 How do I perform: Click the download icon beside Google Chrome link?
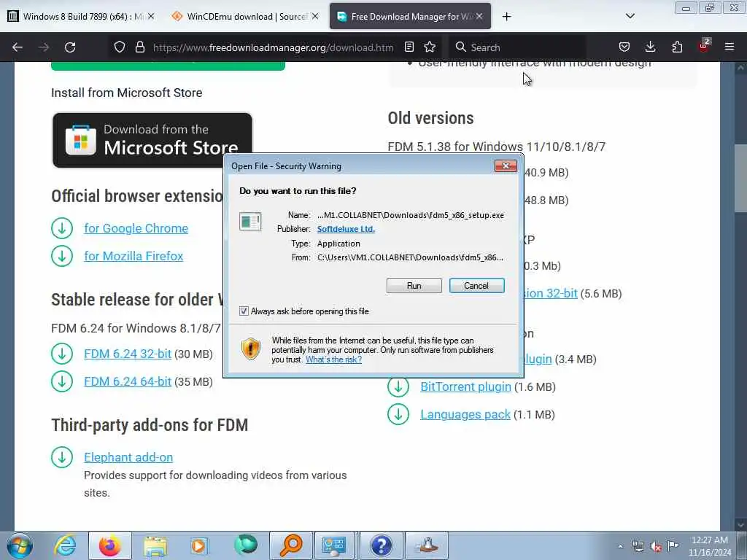[x=62, y=228]
